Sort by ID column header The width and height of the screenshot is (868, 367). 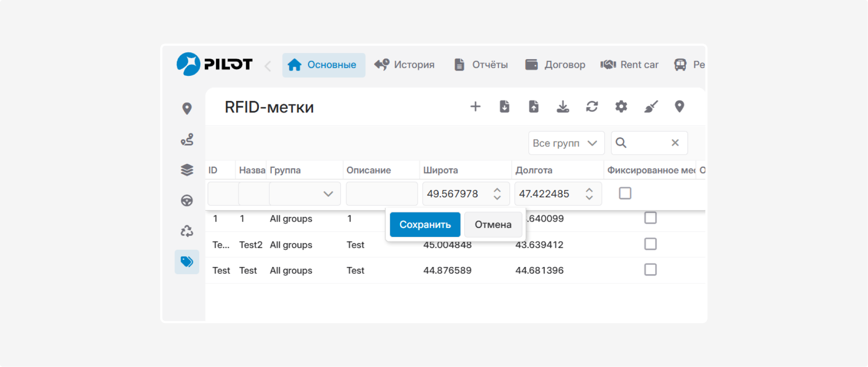tap(221, 170)
